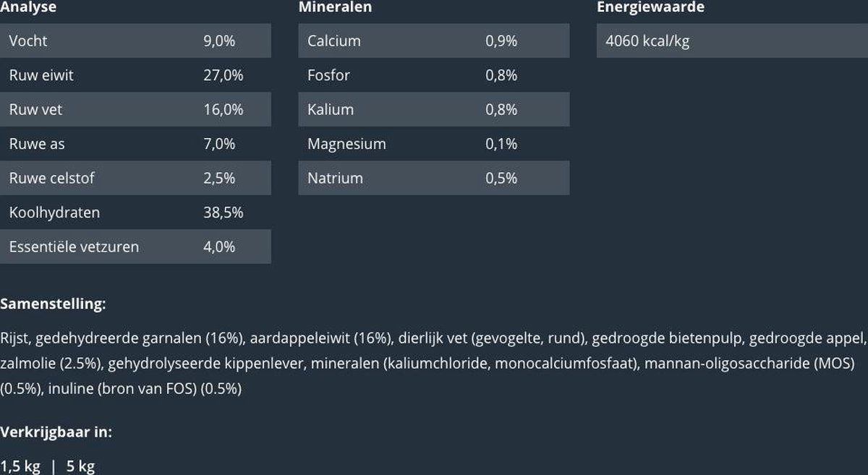Click the Samenstelling heading
The image size is (868, 475).
pyautogui.click(x=53, y=304)
